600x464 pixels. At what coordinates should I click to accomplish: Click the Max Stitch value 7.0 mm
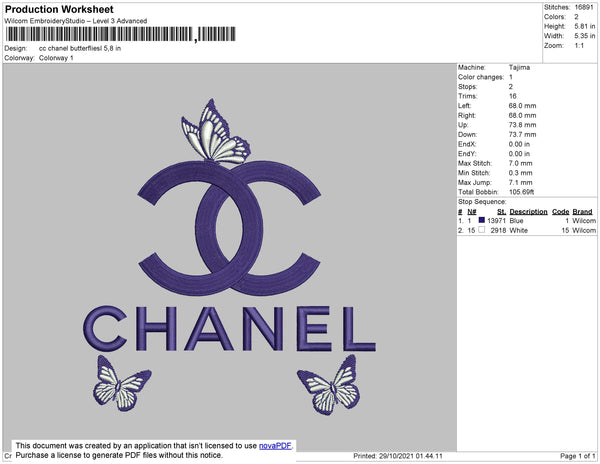point(520,163)
